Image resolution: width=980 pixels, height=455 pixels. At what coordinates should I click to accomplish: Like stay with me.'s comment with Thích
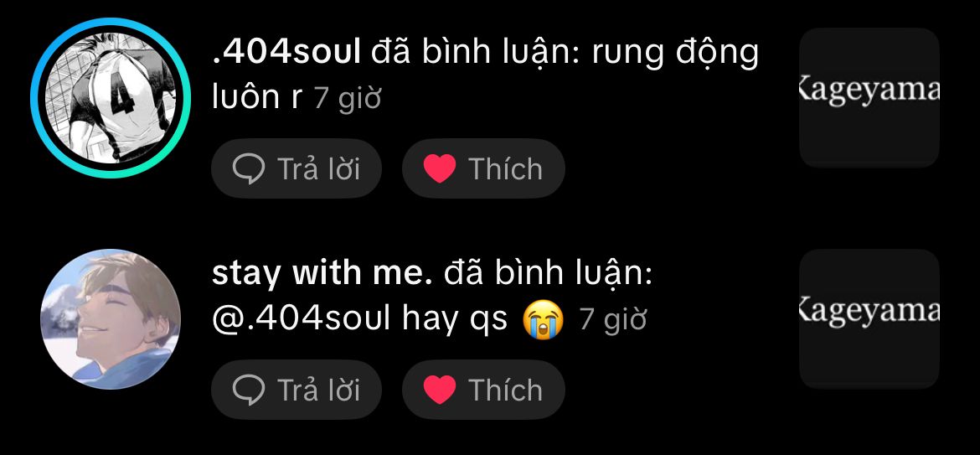484,390
